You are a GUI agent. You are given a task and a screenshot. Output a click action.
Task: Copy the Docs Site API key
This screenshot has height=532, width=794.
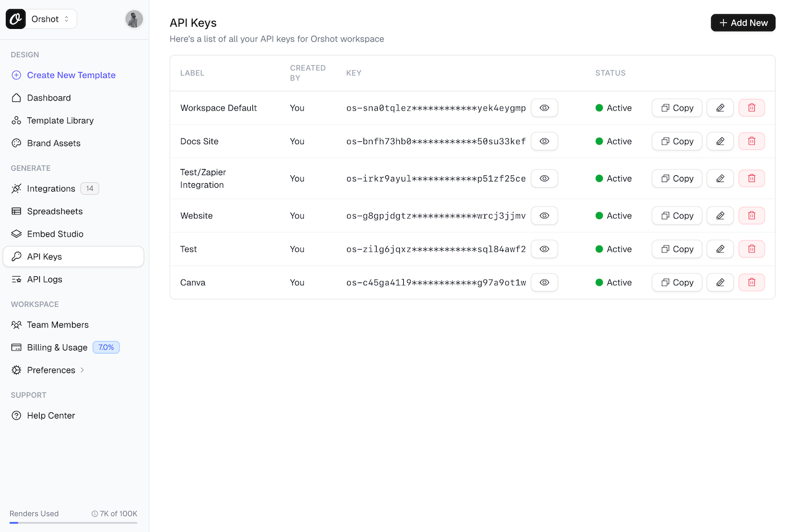(677, 141)
